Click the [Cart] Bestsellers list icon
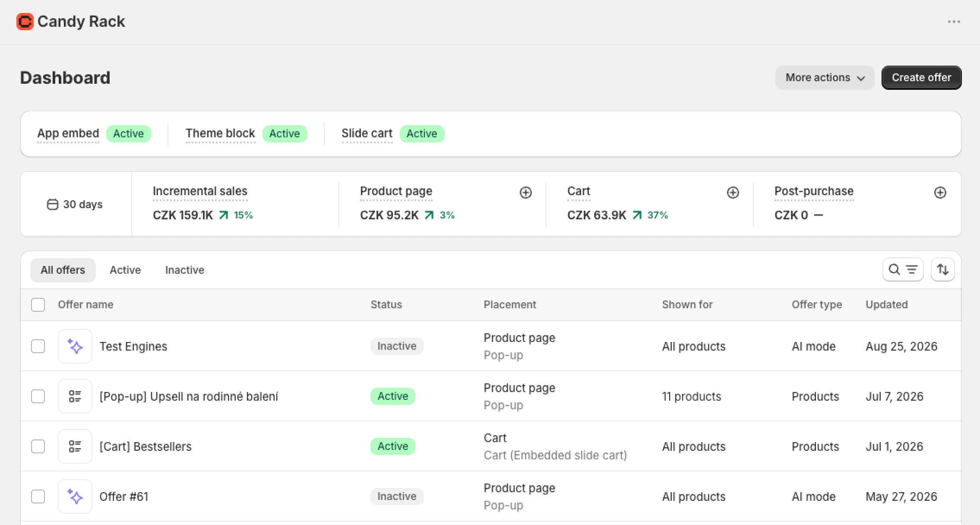Screen dimensions: 980x525 pyautogui.click(x=75, y=446)
